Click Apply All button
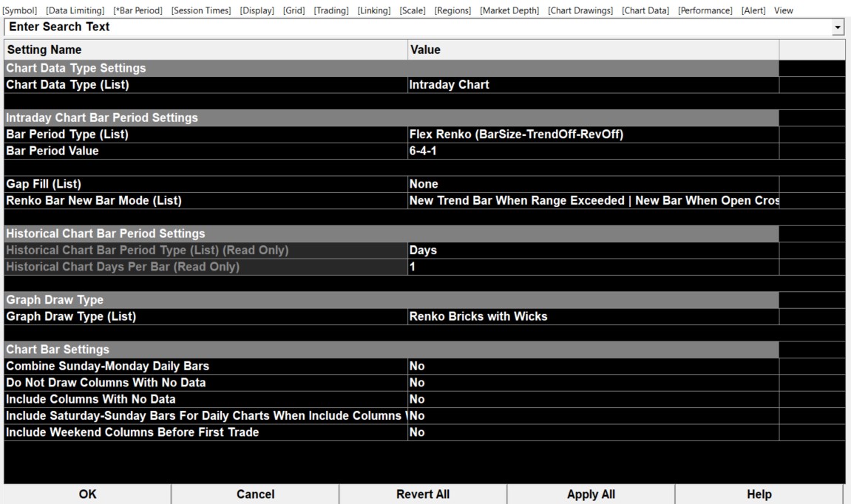Viewport: 851px width, 504px height. point(591,494)
